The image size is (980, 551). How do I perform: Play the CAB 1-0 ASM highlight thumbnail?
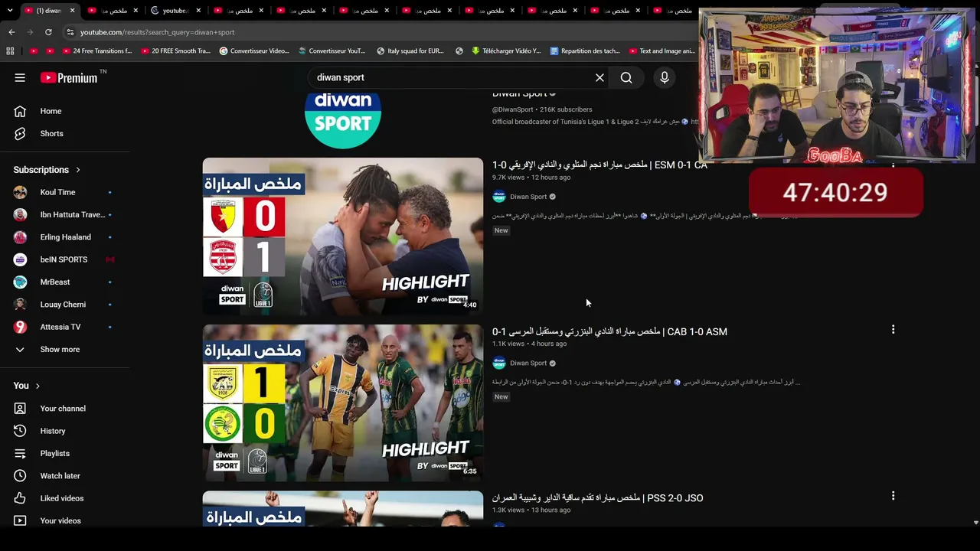(343, 403)
